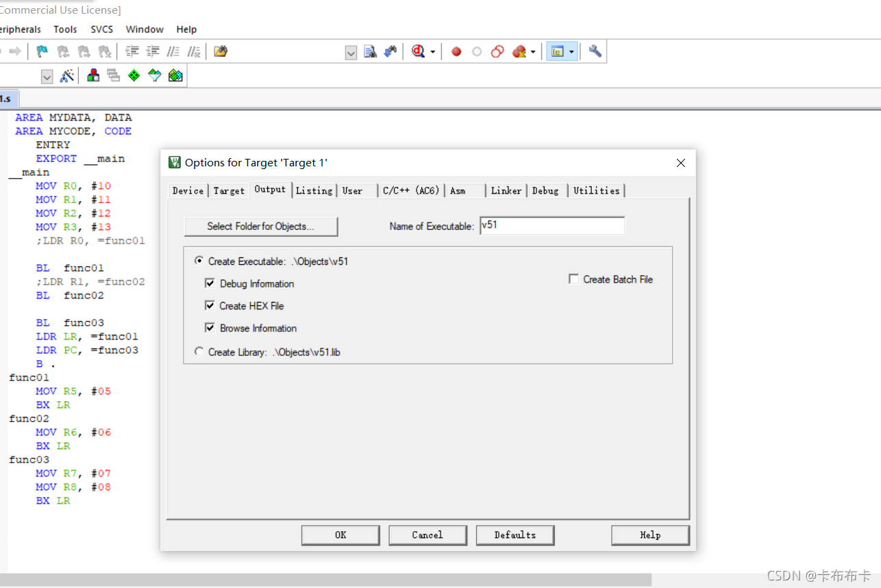This screenshot has width=881, height=588.
Task: Switch to the C/C++ (AC6) tab
Action: pyautogui.click(x=411, y=190)
